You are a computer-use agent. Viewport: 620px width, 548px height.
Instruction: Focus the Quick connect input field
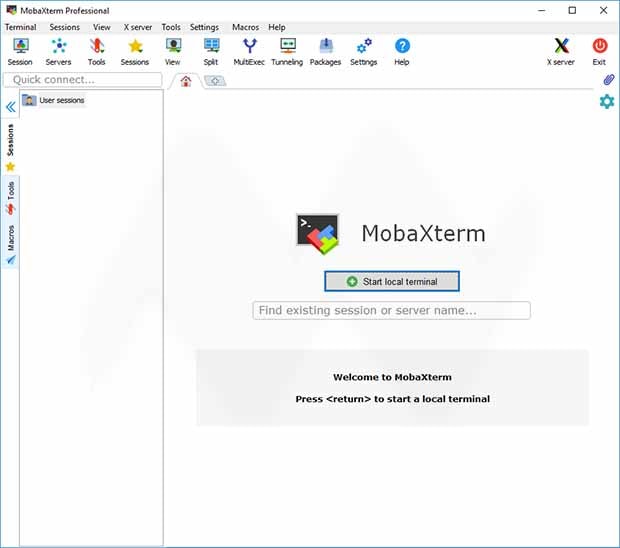83,79
